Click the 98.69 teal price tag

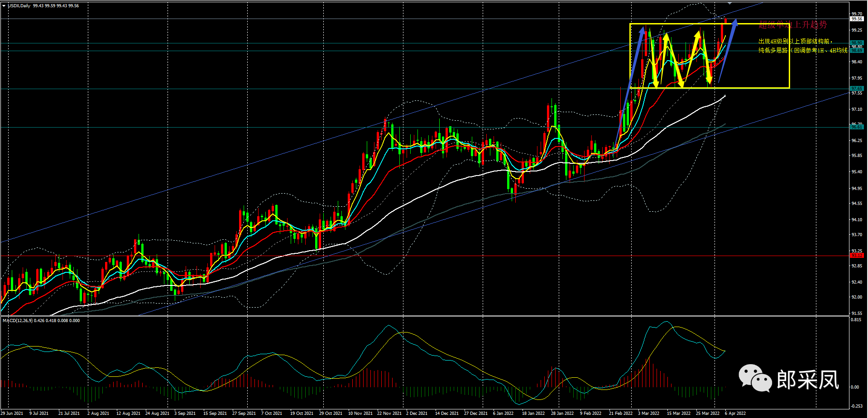pos(857,51)
